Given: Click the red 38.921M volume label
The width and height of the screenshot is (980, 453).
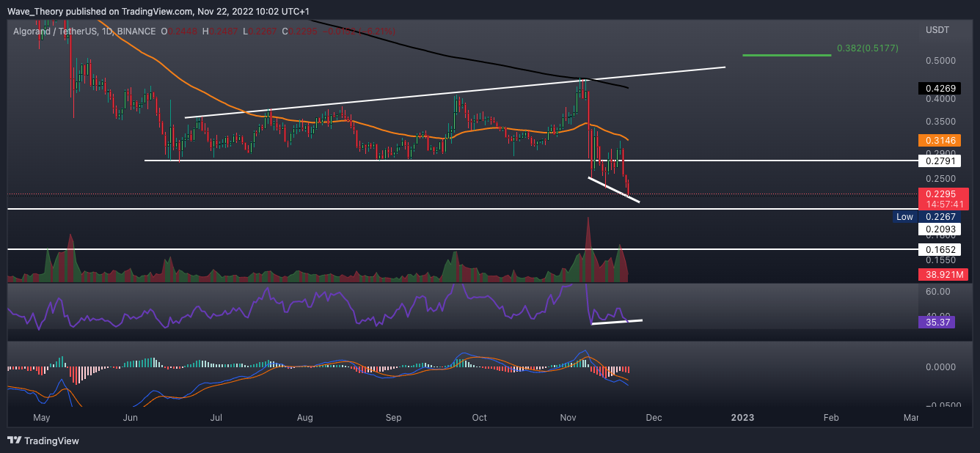Looking at the screenshot, I should coord(942,275).
